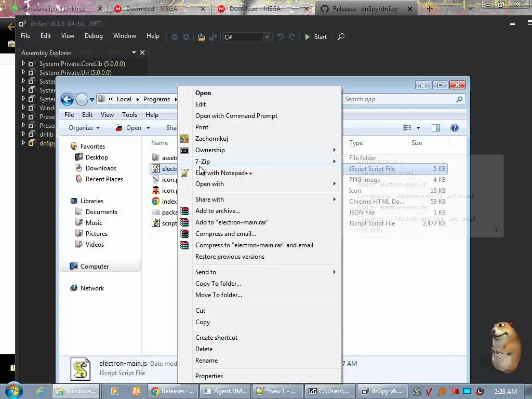Select Open with Command Prompt

(260, 116)
